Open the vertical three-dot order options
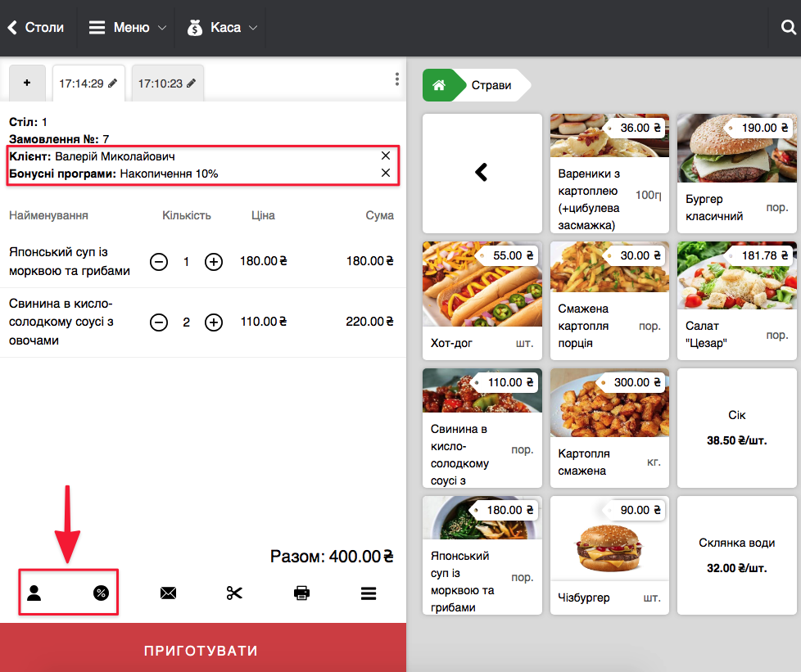 coord(397,79)
